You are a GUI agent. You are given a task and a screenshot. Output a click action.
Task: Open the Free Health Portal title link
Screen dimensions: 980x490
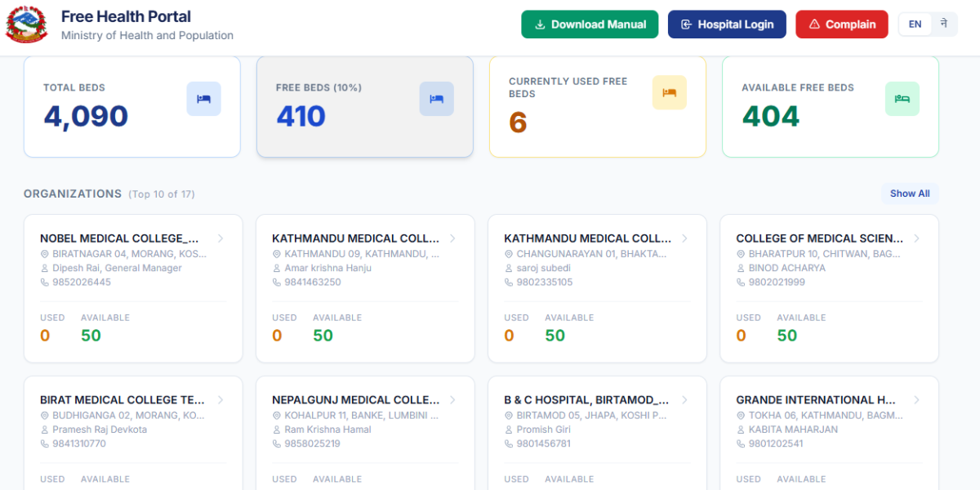pos(126,16)
